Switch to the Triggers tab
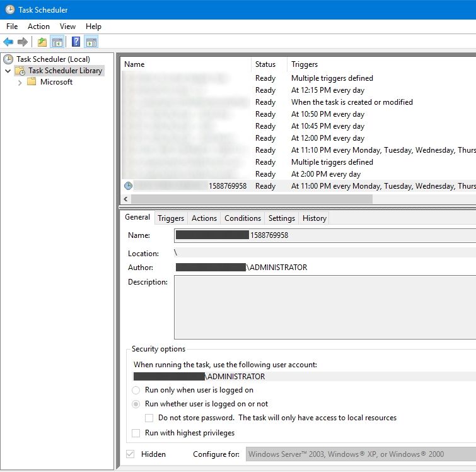The height and width of the screenshot is (472, 476). coord(171,218)
